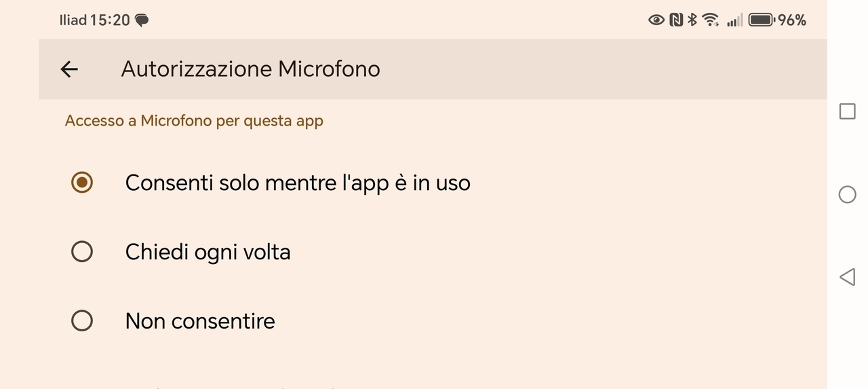The height and width of the screenshot is (389, 868).
Task: Tap the mobile signal strength icon
Action: 734,20
